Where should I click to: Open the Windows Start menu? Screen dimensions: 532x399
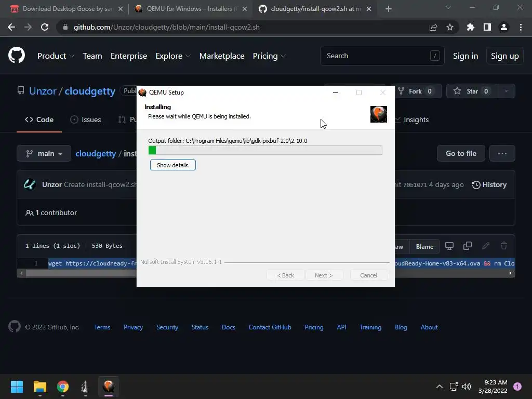17,387
